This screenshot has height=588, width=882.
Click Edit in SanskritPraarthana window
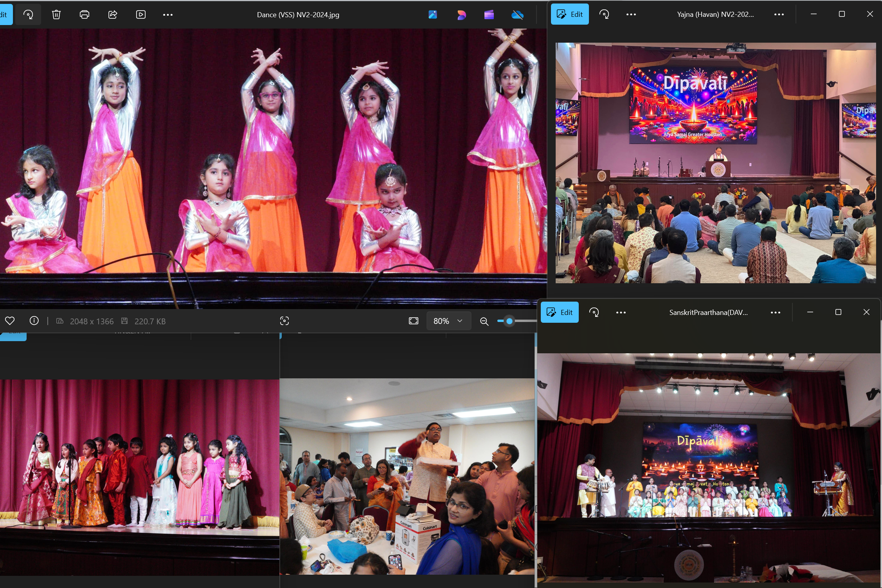pos(560,313)
